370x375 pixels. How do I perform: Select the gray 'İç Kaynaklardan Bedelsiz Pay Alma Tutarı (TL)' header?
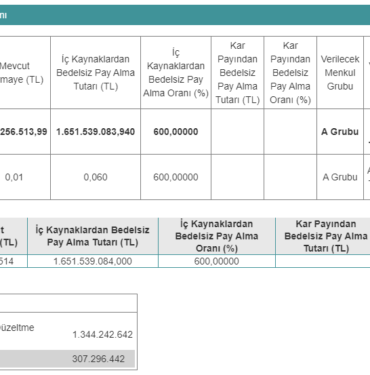tap(93, 236)
